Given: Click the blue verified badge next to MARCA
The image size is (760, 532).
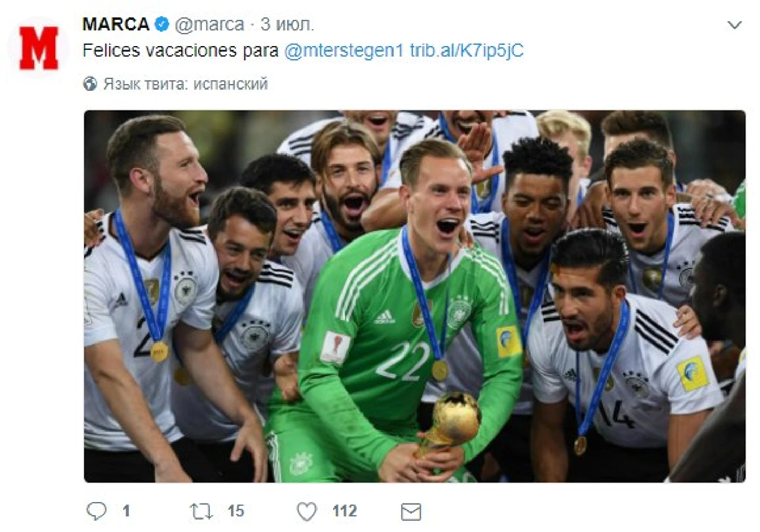Looking at the screenshot, I should [x=162, y=24].
